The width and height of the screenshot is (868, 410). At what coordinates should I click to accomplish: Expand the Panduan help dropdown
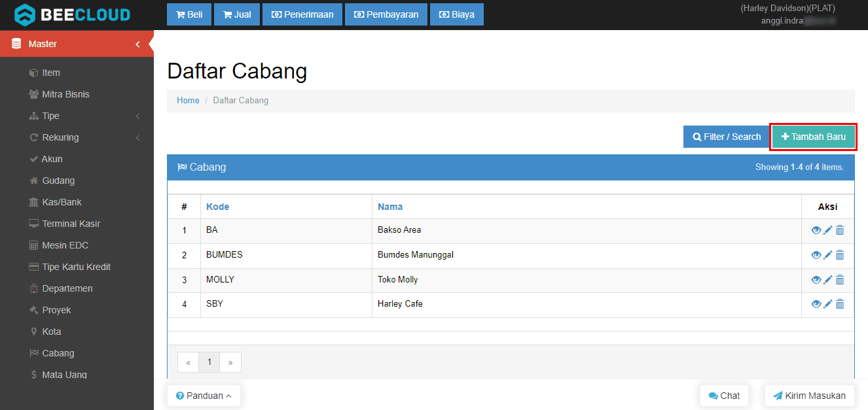click(204, 396)
